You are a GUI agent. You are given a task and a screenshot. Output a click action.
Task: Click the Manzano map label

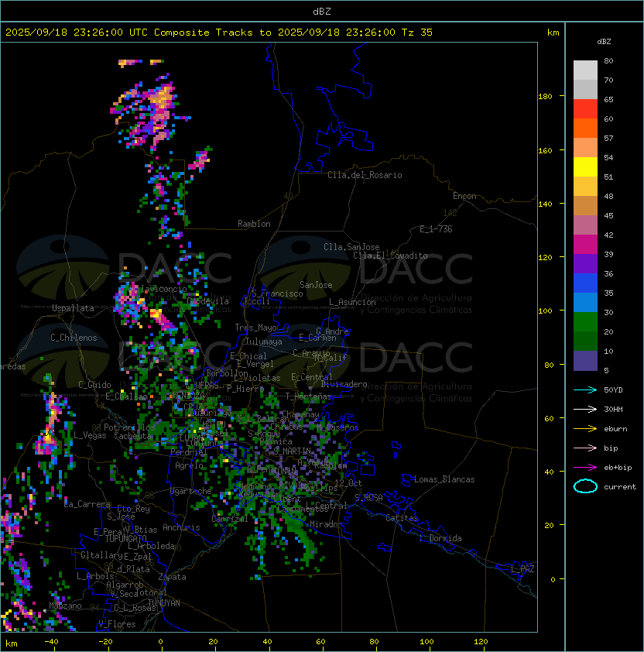click(x=65, y=606)
